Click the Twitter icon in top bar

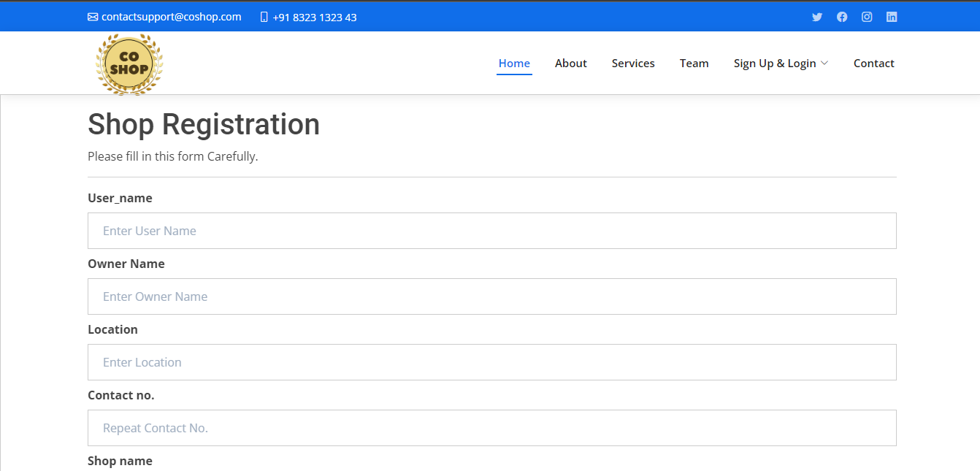coord(817,17)
